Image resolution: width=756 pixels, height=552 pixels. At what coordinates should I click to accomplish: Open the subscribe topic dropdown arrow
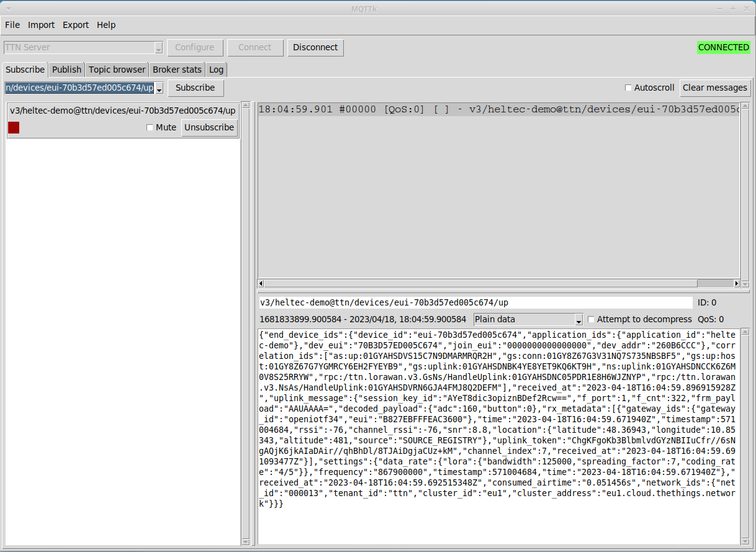(x=159, y=88)
